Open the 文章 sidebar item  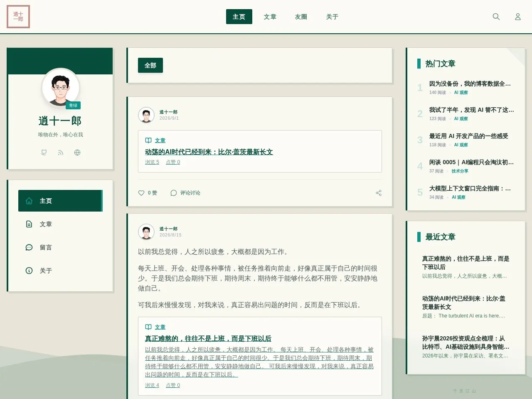(60, 224)
